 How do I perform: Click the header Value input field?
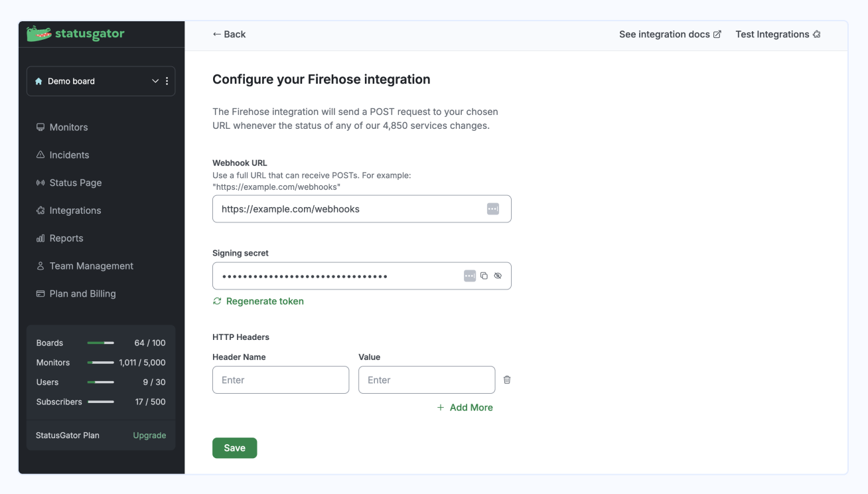click(427, 380)
